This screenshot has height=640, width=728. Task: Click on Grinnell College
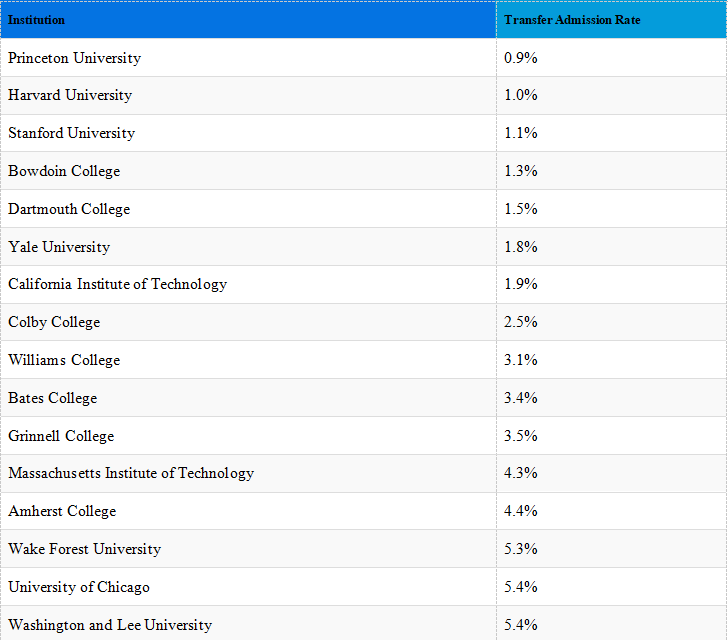pyautogui.click(x=61, y=436)
